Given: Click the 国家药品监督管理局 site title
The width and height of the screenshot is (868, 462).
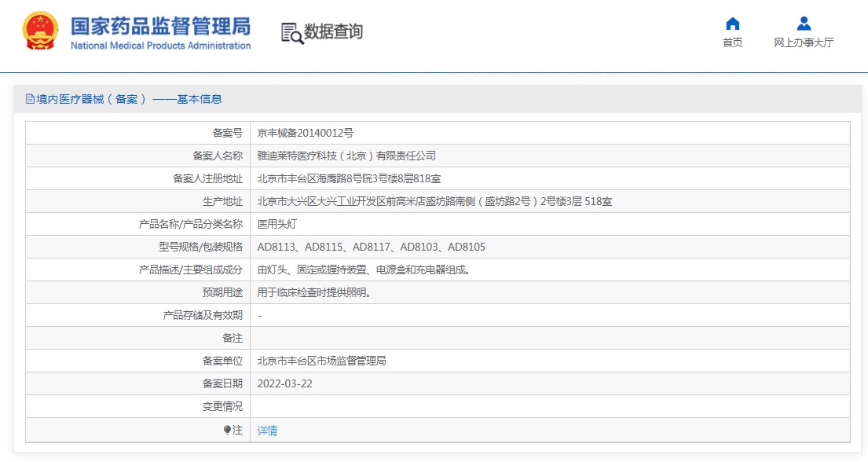Looking at the screenshot, I should [160, 25].
